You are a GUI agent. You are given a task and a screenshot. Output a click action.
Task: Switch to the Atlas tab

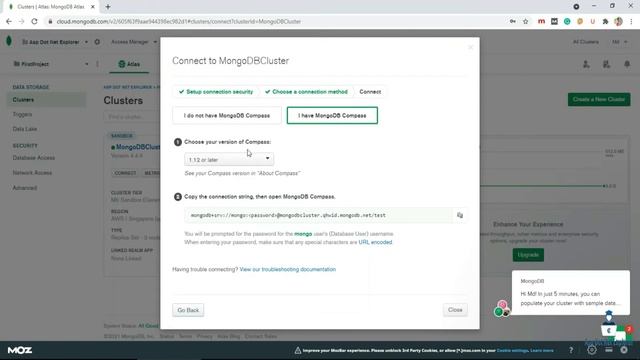point(129,64)
